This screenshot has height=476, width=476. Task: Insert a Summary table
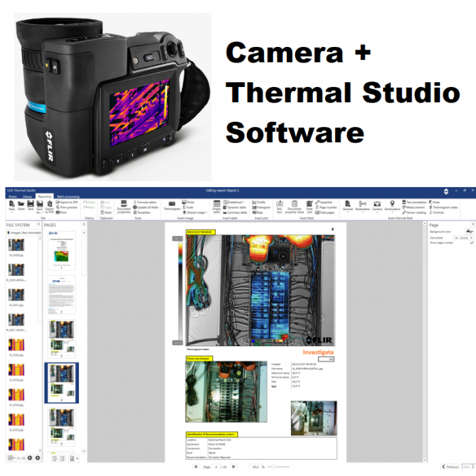235,212
